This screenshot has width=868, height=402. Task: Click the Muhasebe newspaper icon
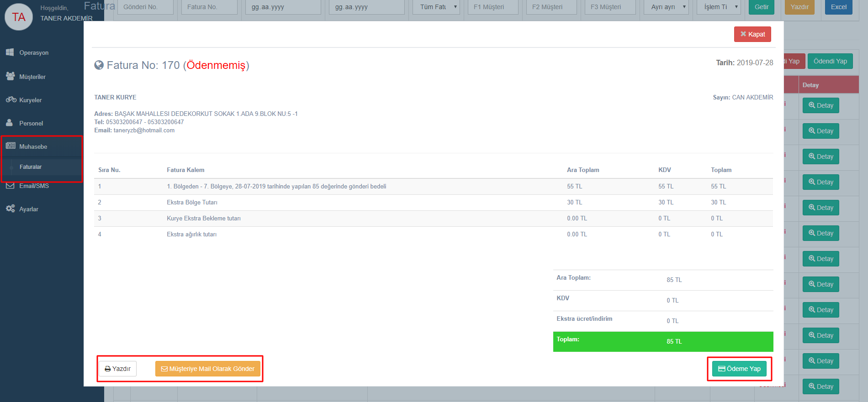11,146
